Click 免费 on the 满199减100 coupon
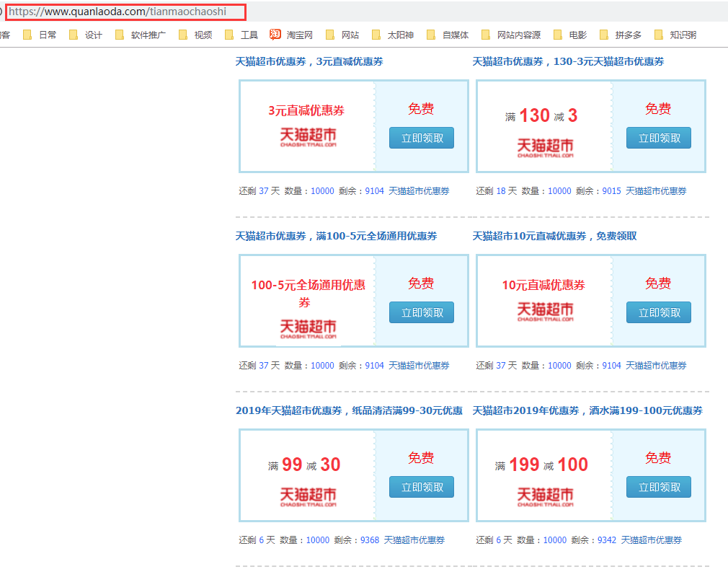Image resolution: width=728 pixels, height=572 pixels. point(658,458)
